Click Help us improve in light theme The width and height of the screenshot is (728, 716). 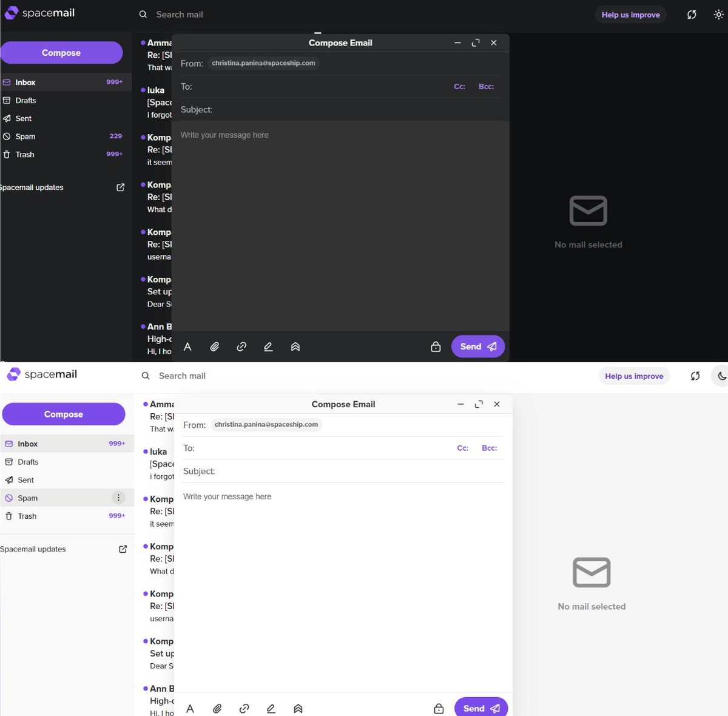pyautogui.click(x=634, y=376)
